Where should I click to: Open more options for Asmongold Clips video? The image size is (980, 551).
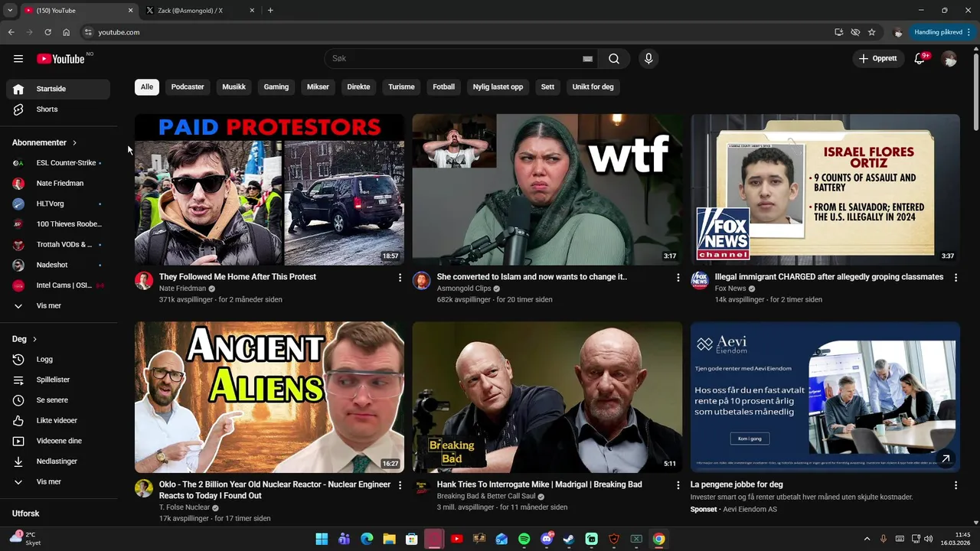tap(678, 278)
